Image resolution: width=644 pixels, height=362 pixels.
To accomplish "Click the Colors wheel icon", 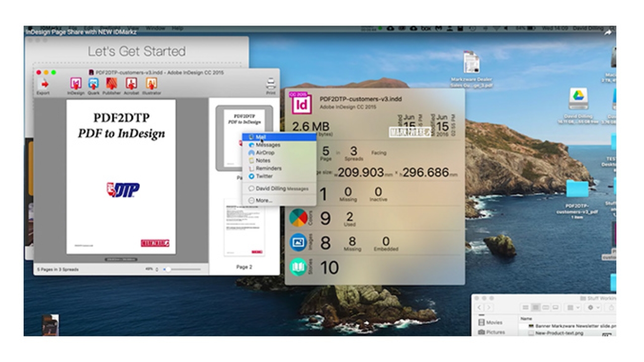I will pyautogui.click(x=298, y=218).
